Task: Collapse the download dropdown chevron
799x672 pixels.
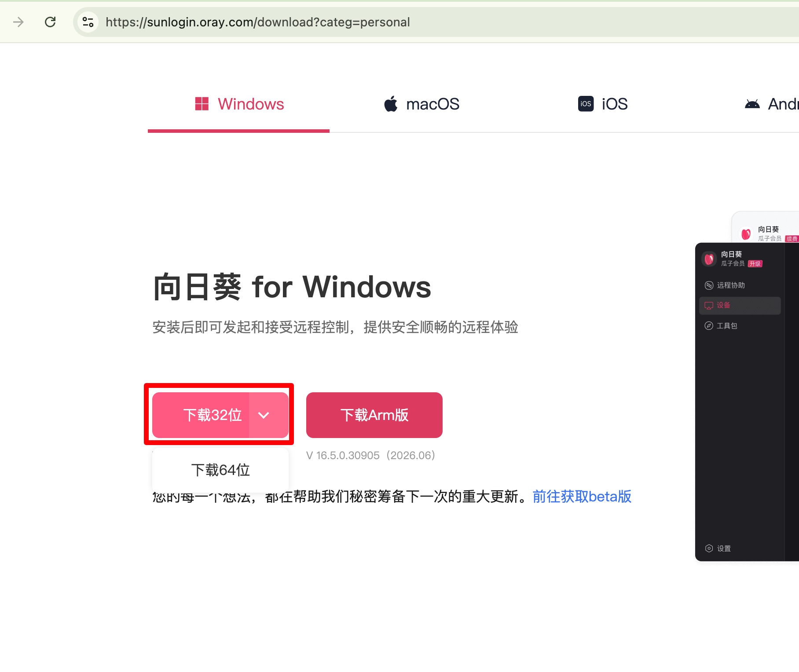Action: pos(264,415)
